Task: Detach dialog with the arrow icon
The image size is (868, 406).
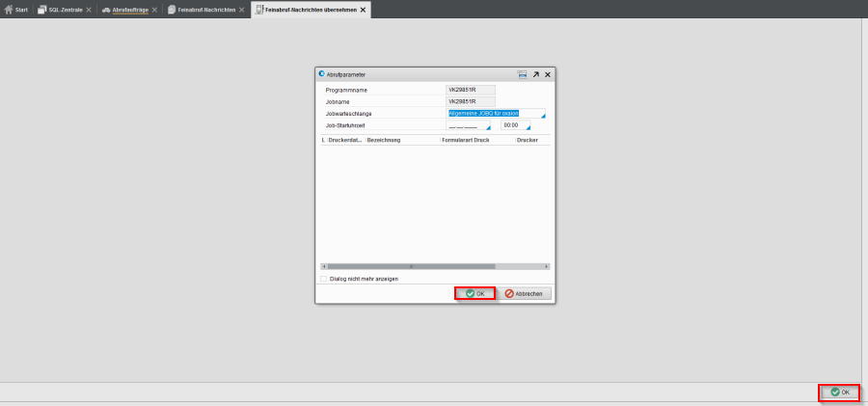Action: click(x=535, y=74)
